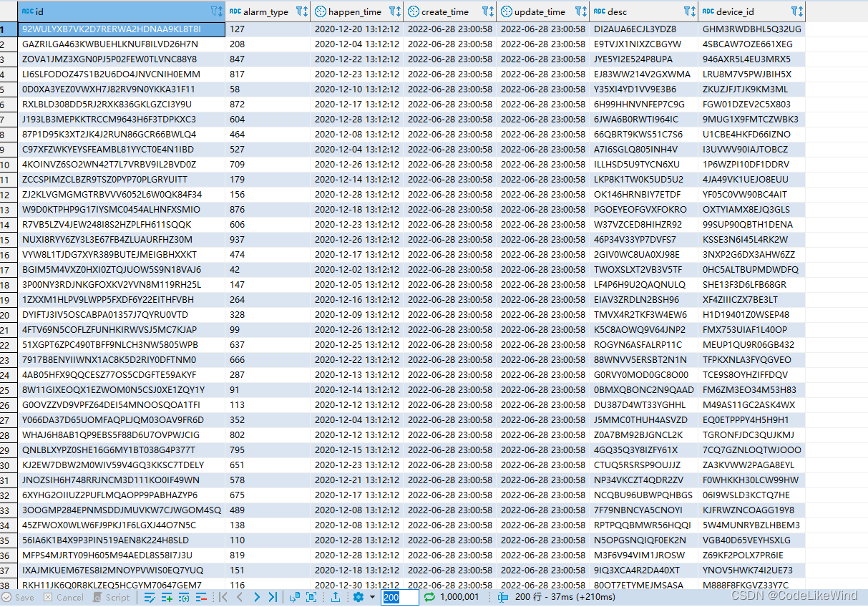Open the dropdown arrow next to settings gear
Screen dimensions: 868x607
tap(372, 597)
